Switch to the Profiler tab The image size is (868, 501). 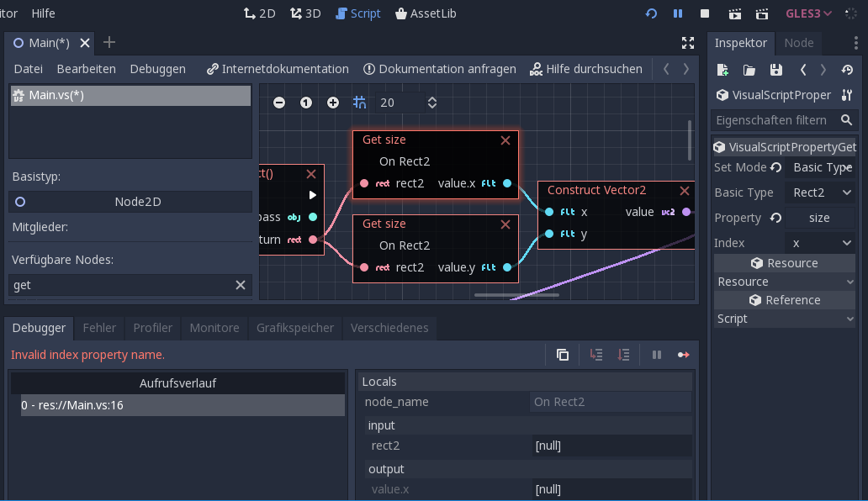(152, 328)
